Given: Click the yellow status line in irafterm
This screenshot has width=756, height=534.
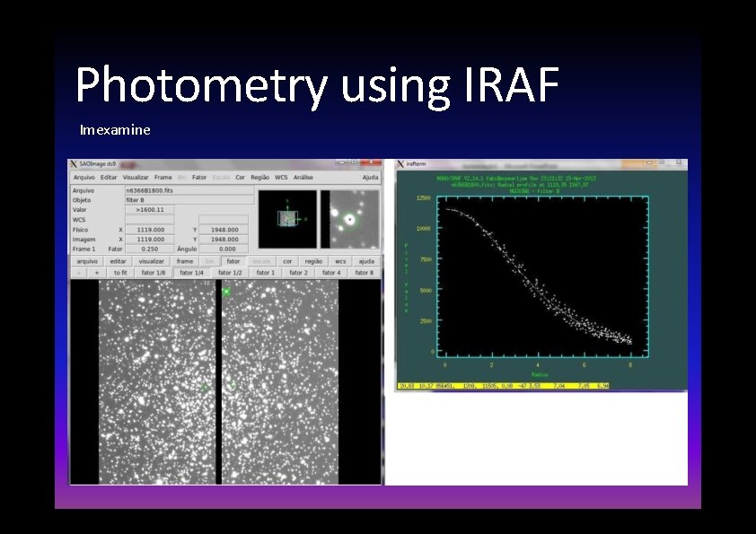Looking at the screenshot, I should coord(504,386).
